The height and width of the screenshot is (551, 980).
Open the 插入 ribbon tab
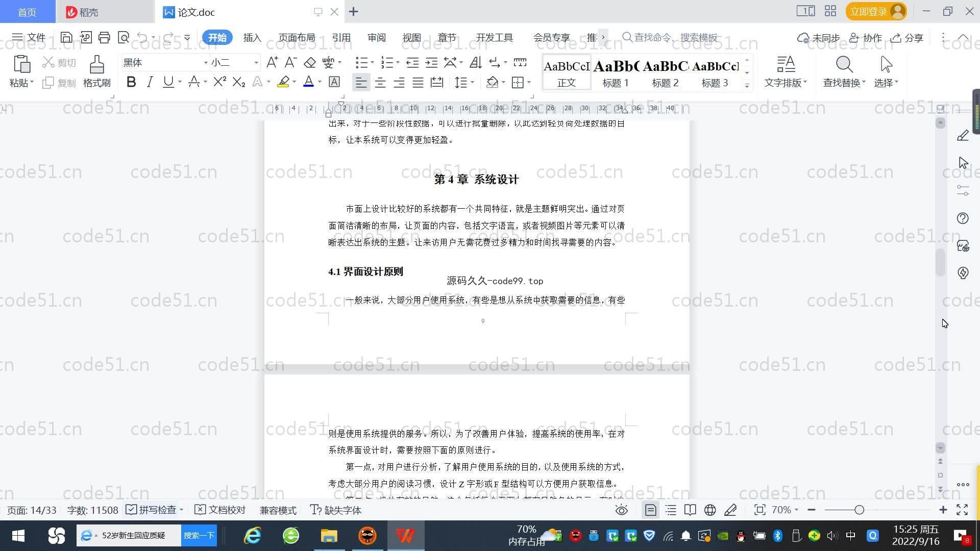pos(252,37)
